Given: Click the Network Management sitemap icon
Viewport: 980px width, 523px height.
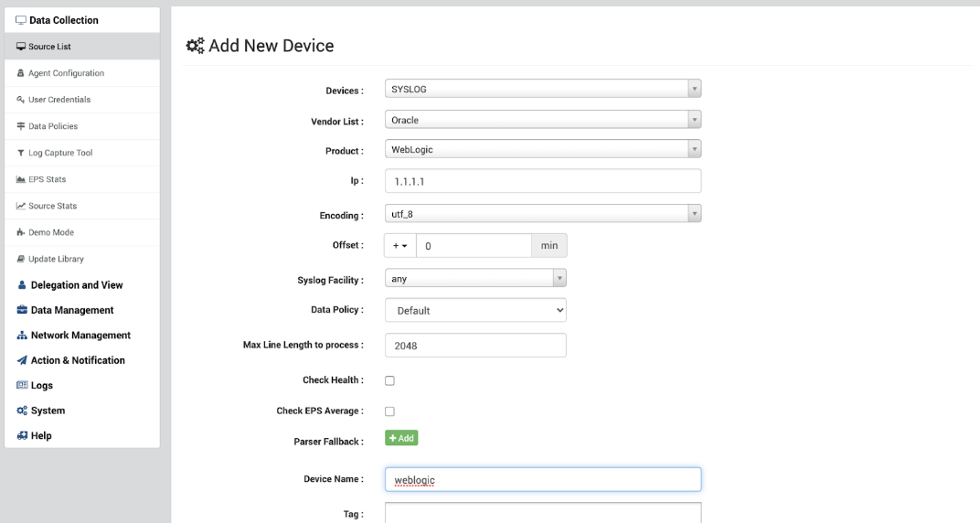Looking at the screenshot, I should click(22, 336).
